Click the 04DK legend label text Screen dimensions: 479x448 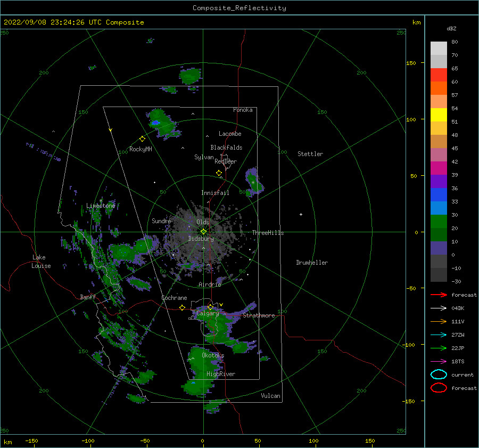click(458, 308)
